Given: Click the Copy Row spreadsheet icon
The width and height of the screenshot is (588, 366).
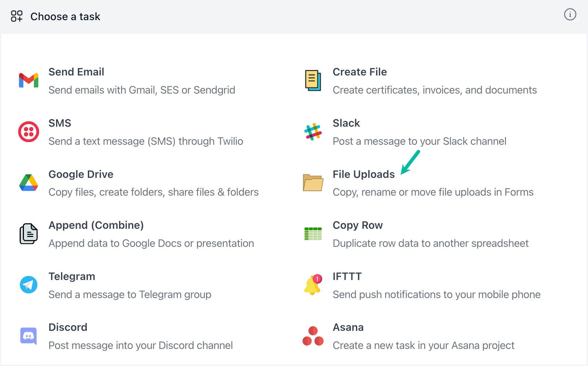Looking at the screenshot, I should click(x=313, y=234).
